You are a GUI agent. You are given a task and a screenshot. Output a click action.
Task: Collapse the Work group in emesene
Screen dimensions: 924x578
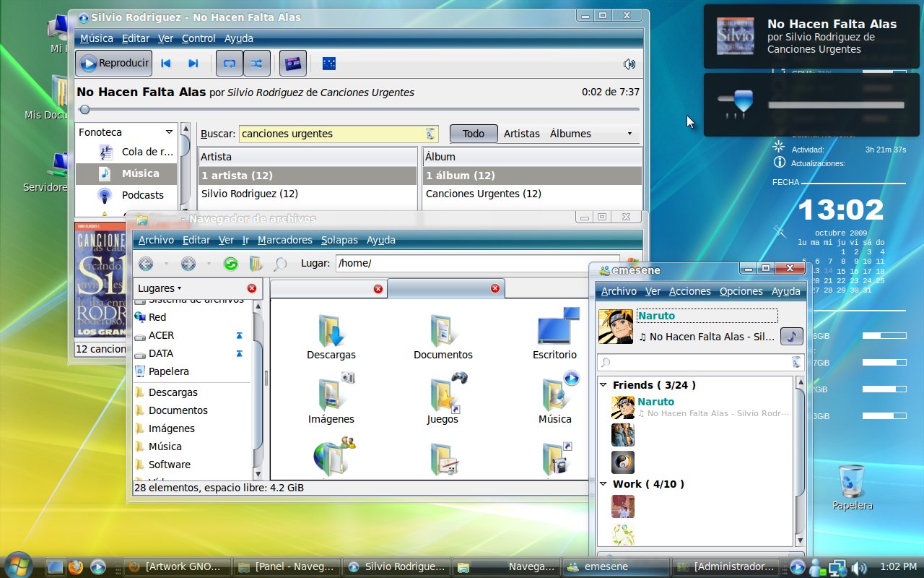[603, 484]
